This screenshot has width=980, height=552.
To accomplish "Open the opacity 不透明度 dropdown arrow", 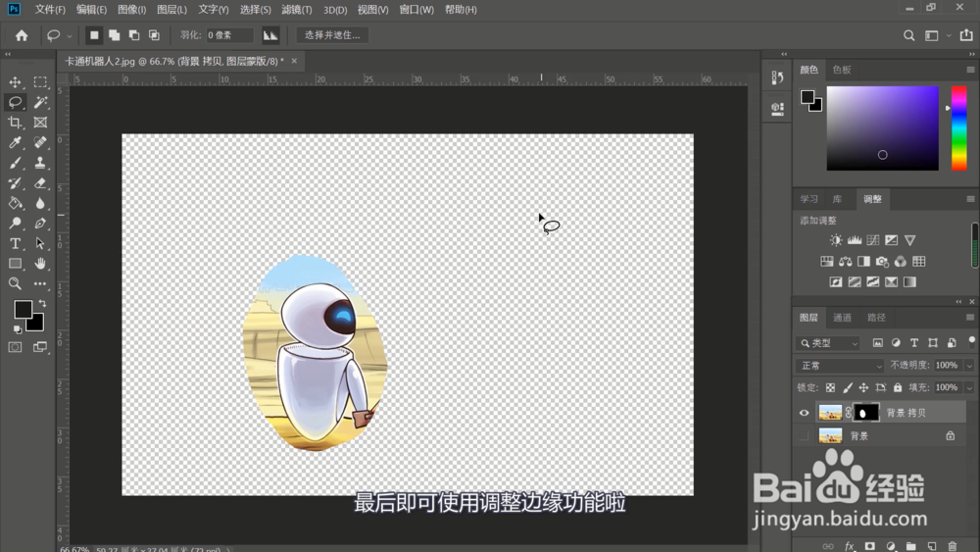I will click(969, 365).
